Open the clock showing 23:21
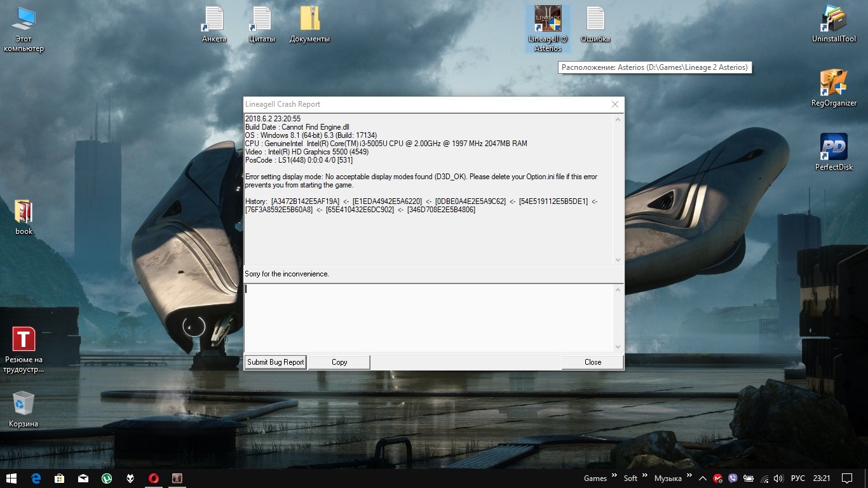This screenshot has width=868, height=488. point(822,478)
